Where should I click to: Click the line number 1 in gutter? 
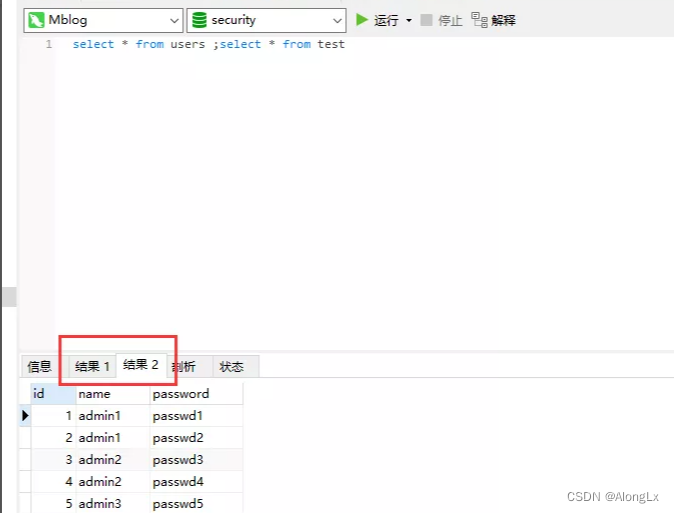coord(49,44)
